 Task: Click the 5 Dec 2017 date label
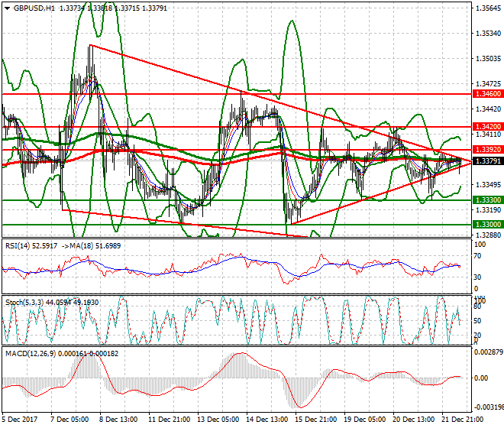pyautogui.click(x=20, y=420)
